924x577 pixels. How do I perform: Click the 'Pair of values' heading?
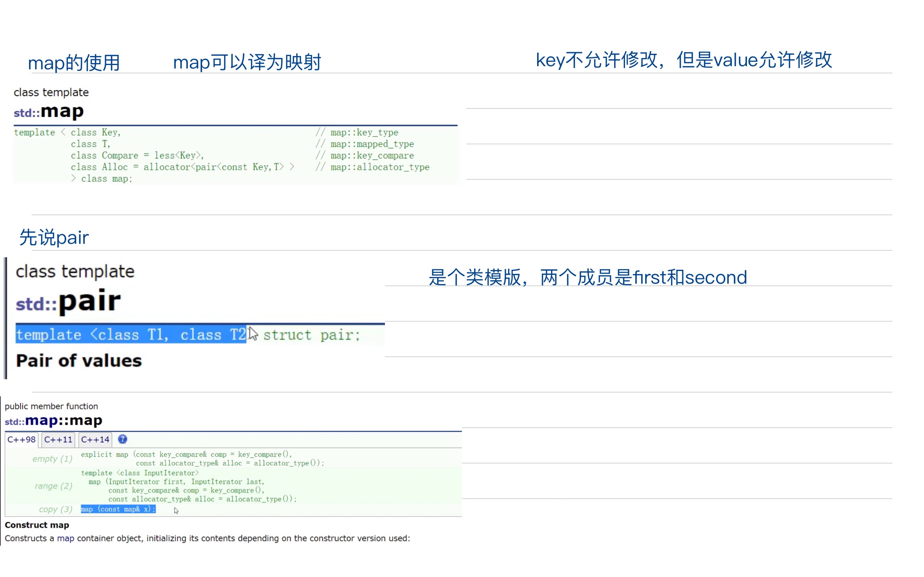point(79,361)
